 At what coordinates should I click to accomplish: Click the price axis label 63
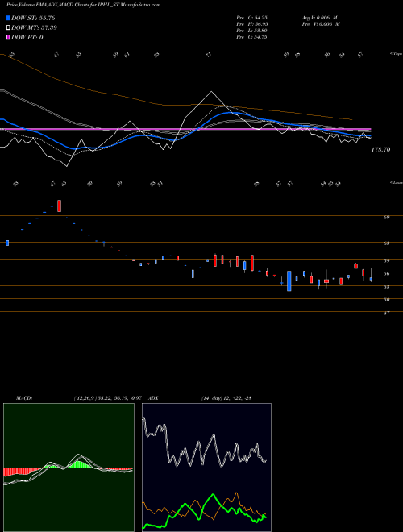[x=386, y=243]
